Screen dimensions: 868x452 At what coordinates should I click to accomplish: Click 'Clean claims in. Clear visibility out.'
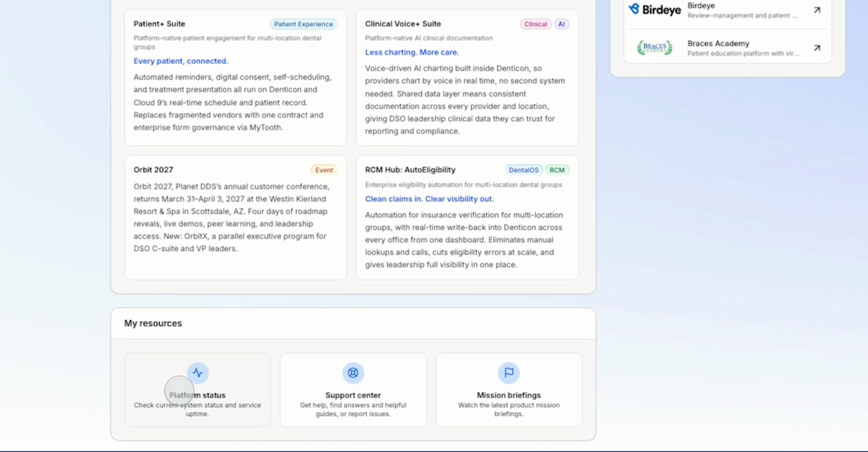click(430, 199)
